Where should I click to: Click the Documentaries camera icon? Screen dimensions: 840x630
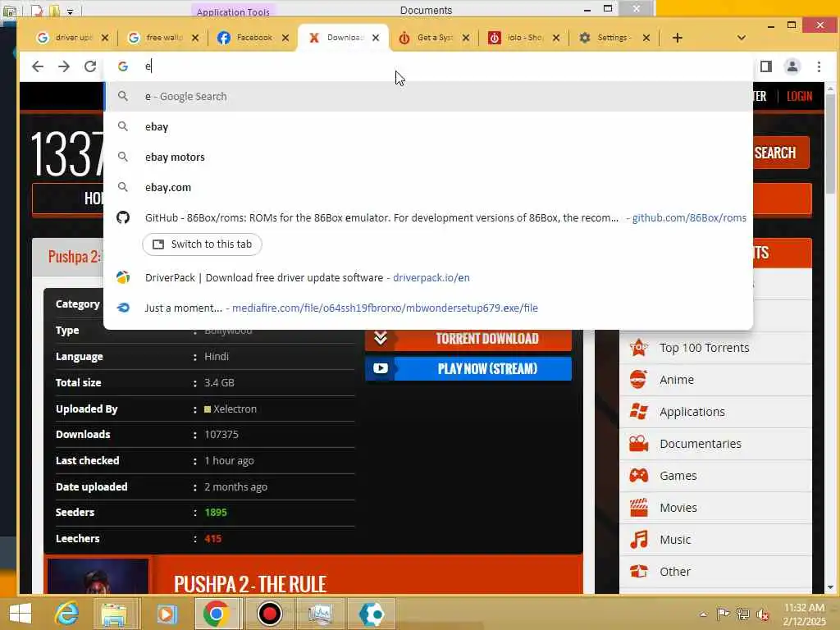(x=638, y=444)
